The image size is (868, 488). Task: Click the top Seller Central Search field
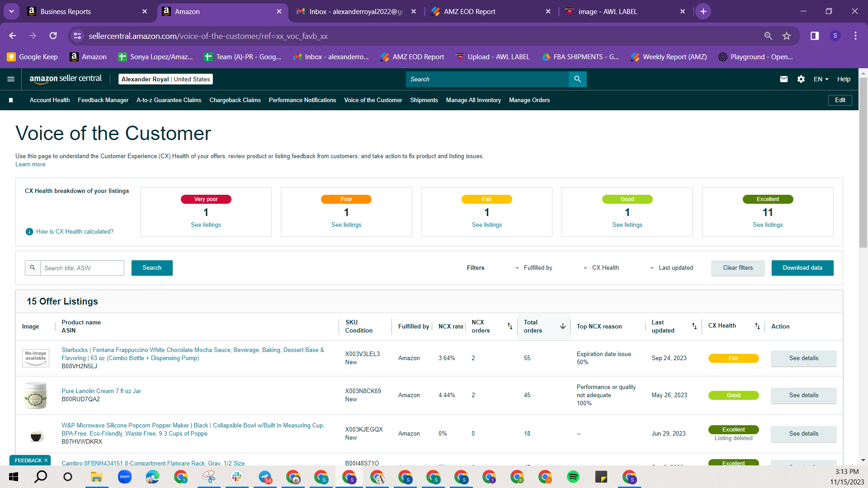pyautogui.click(x=487, y=79)
